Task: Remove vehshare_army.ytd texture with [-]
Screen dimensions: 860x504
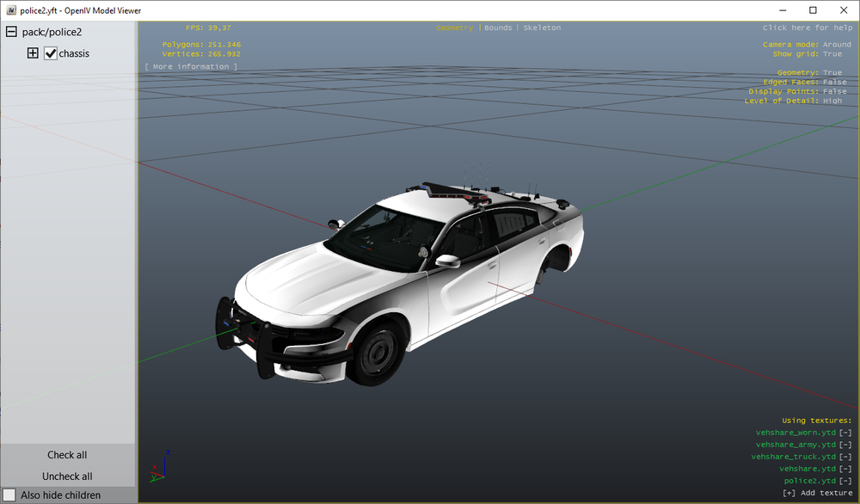Action: [845, 445]
